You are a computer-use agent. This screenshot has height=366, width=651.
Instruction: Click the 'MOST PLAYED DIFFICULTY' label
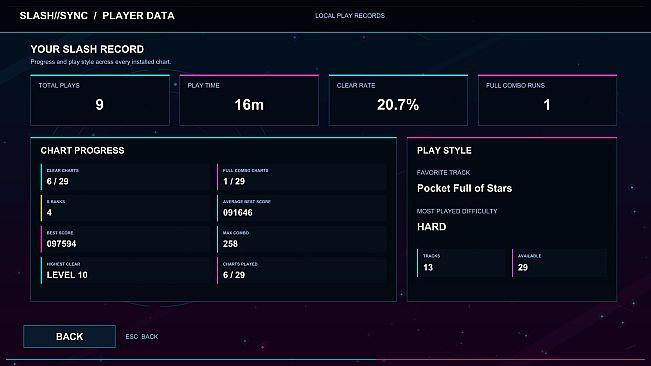click(457, 211)
